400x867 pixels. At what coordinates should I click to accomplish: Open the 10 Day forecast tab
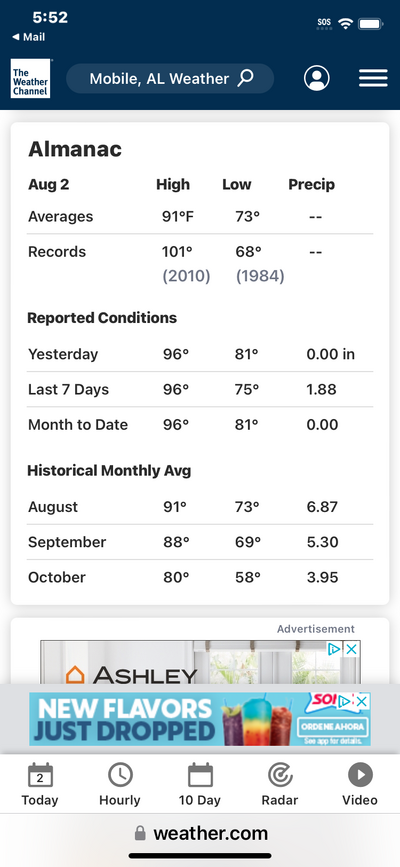tap(200, 784)
